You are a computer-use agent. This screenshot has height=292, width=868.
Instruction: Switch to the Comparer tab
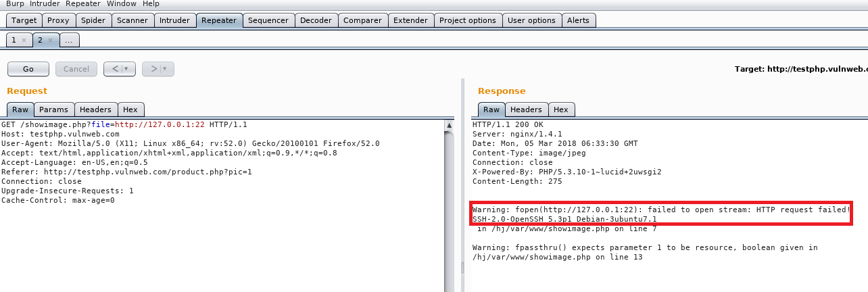[362, 20]
